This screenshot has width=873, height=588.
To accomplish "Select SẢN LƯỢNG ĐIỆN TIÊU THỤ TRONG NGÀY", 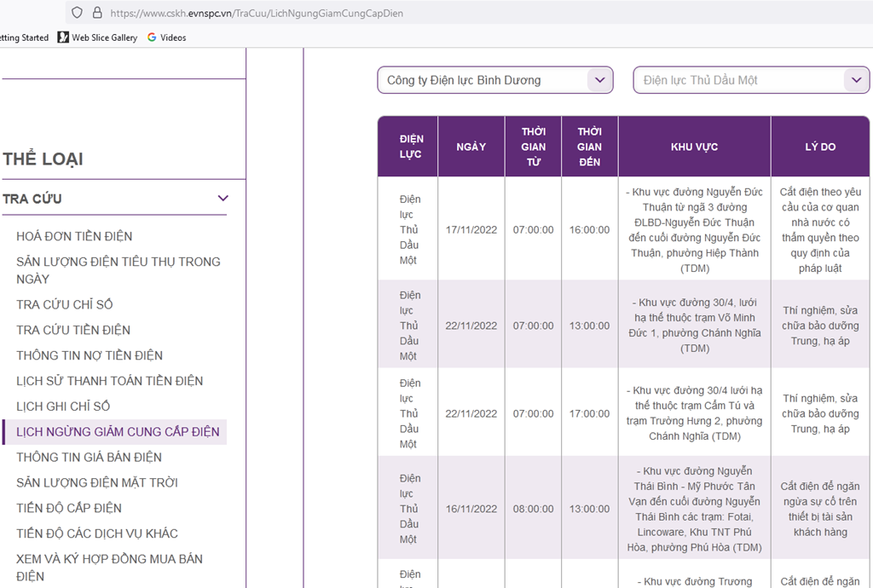I will click(118, 270).
